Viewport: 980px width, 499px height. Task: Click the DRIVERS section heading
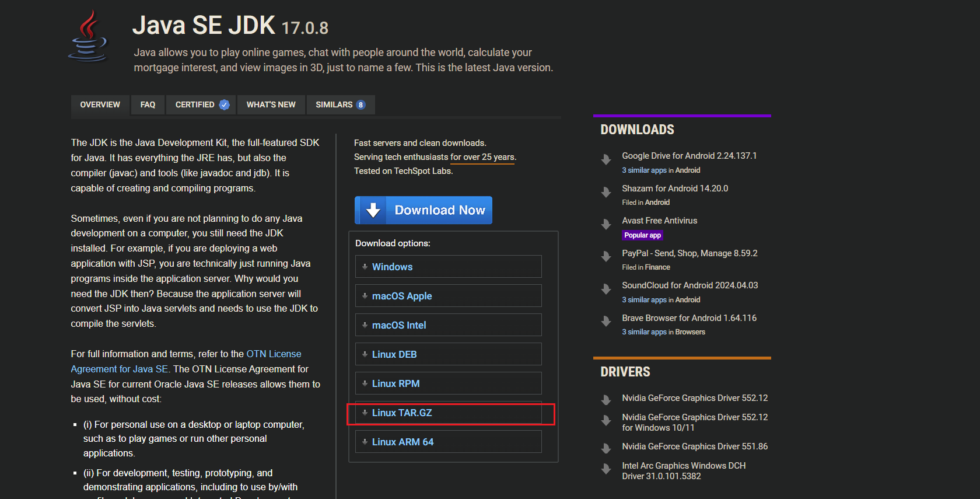[625, 372]
